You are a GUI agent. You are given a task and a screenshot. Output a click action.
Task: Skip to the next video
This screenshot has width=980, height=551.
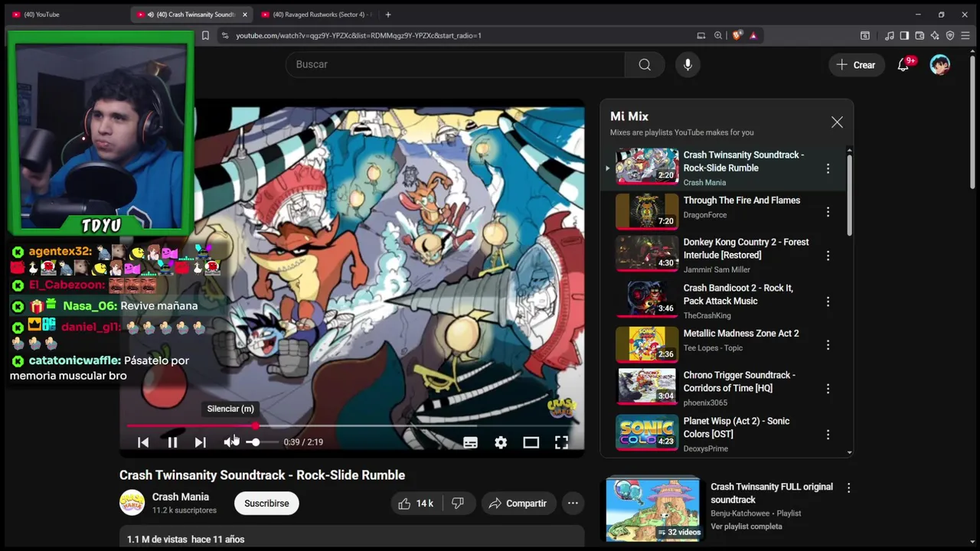coord(200,442)
